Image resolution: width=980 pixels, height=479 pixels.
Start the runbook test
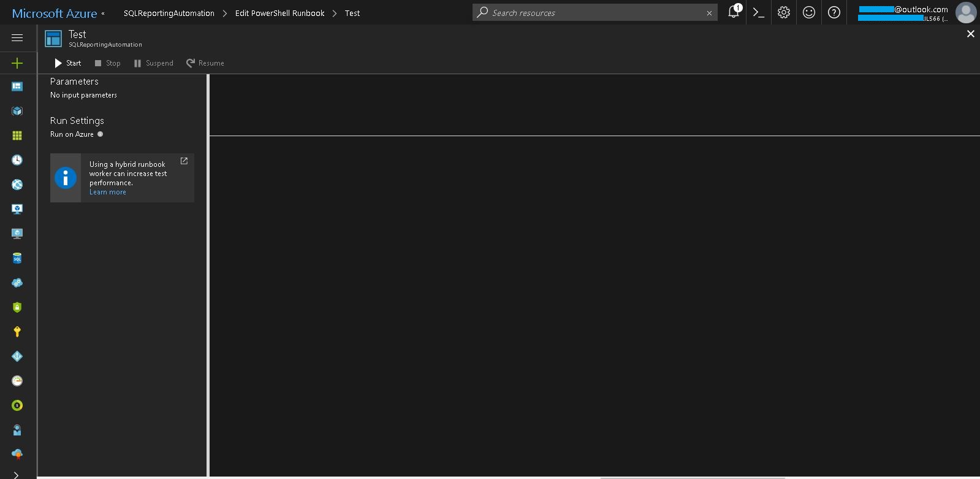coord(68,63)
